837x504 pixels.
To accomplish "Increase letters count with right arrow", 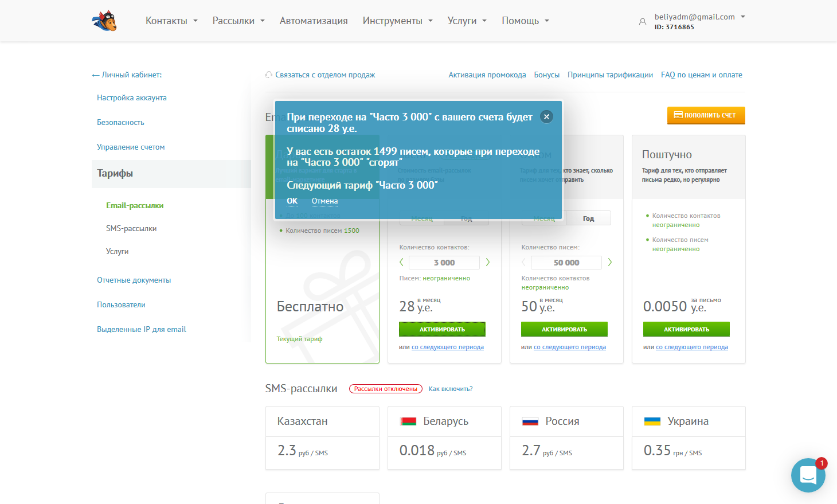I will click(610, 262).
